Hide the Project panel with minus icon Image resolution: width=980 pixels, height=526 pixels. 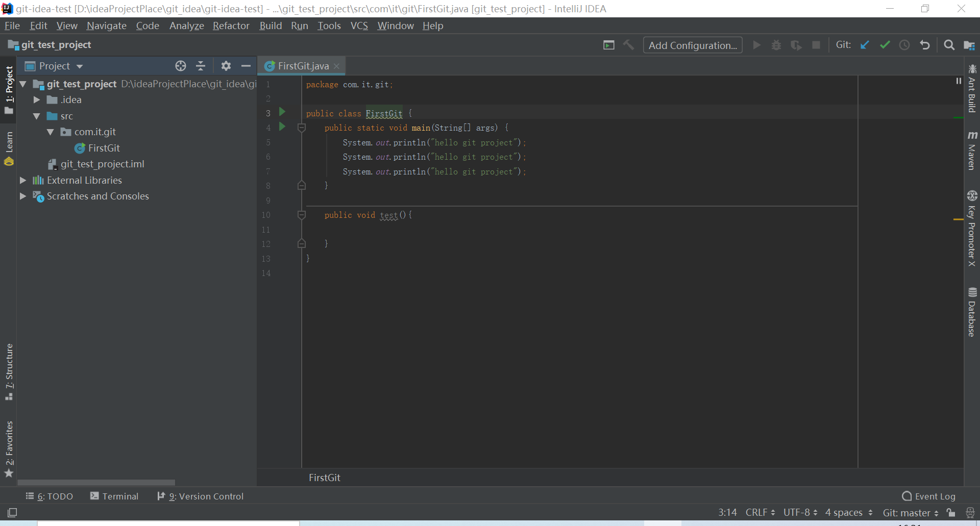click(246, 66)
